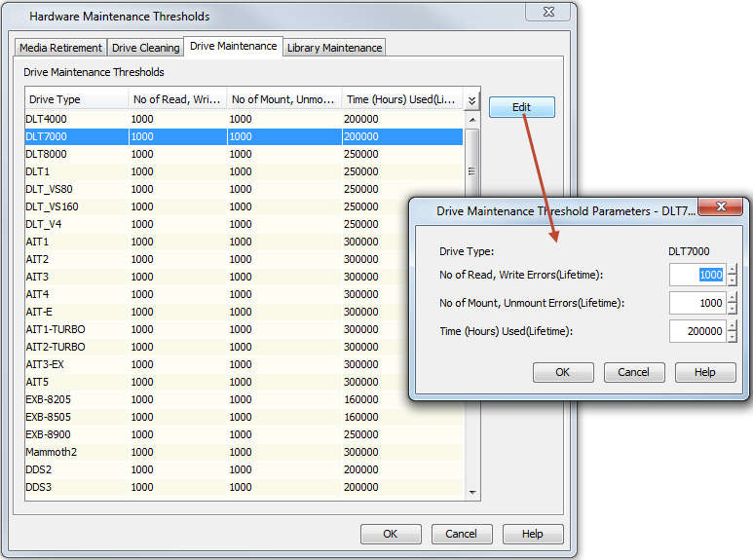Increase the Time (Hours) Used spinner value

733,326
